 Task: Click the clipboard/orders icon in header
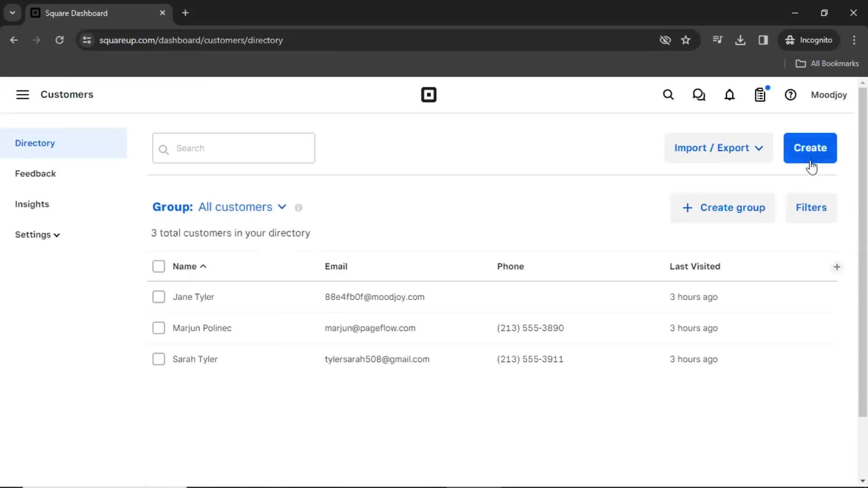(x=760, y=95)
